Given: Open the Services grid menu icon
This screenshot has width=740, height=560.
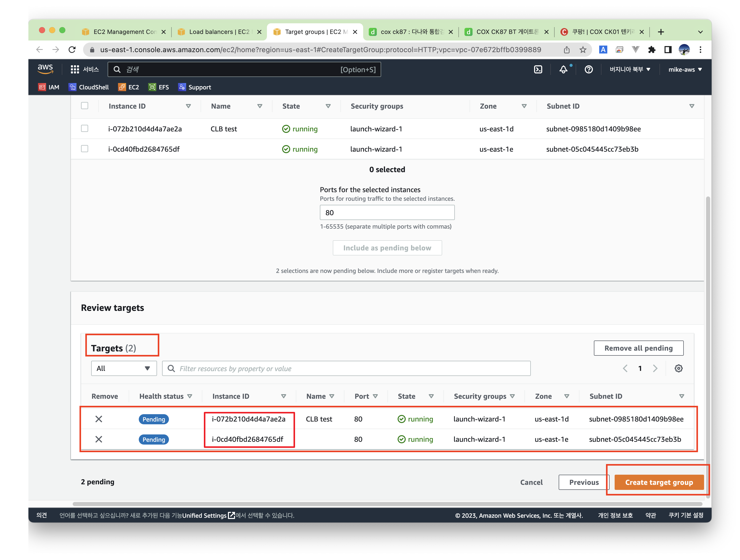Looking at the screenshot, I should click(75, 70).
